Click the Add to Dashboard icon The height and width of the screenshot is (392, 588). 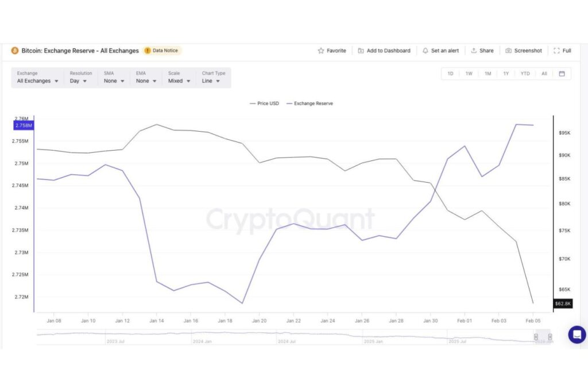tap(361, 51)
